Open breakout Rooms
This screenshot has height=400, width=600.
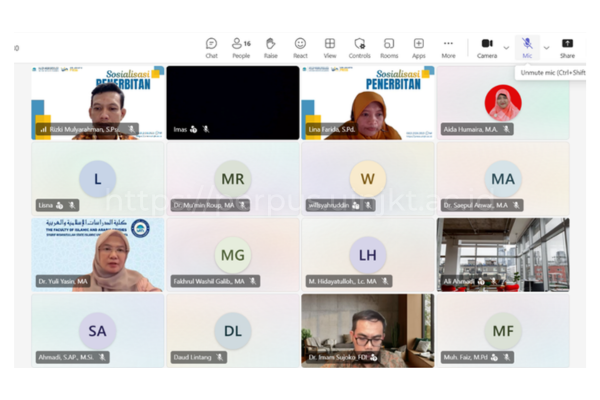click(x=389, y=48)
